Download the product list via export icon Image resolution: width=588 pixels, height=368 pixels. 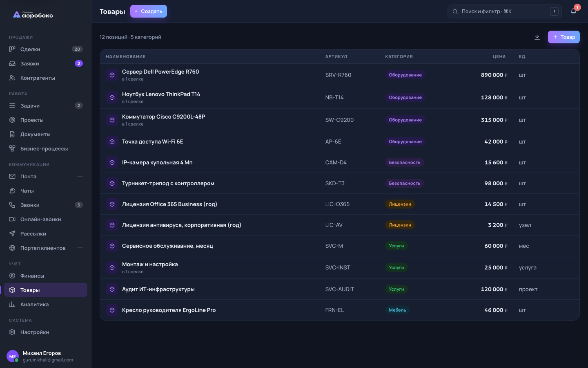[537, 37]
